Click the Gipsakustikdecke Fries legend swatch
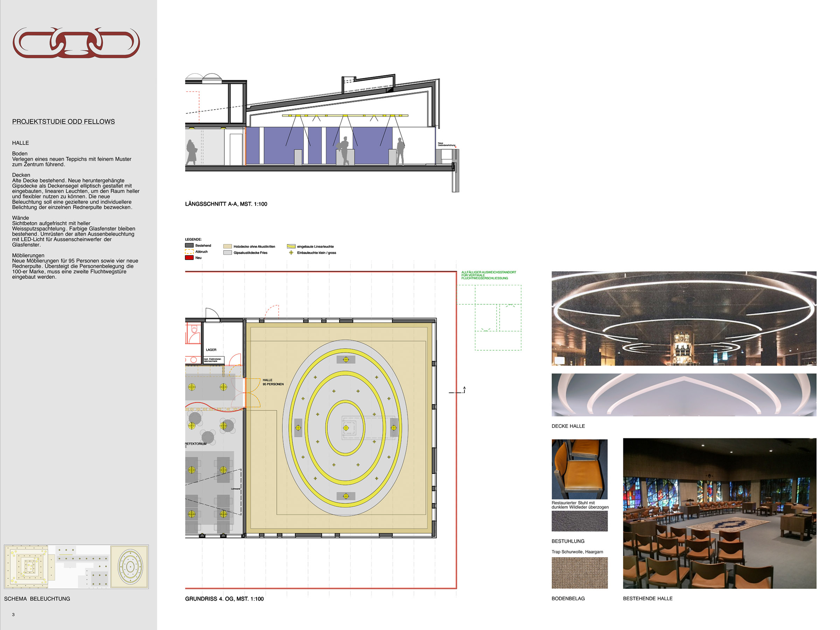This screenshot has height=630, width=840. [x=228, y=253]
